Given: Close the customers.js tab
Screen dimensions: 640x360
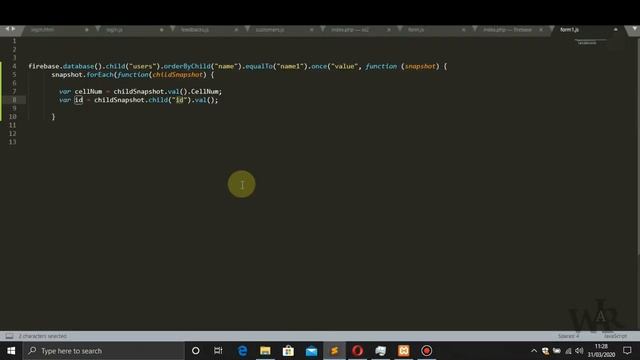Looking at the screenshot, I should [x=311, y=30].
